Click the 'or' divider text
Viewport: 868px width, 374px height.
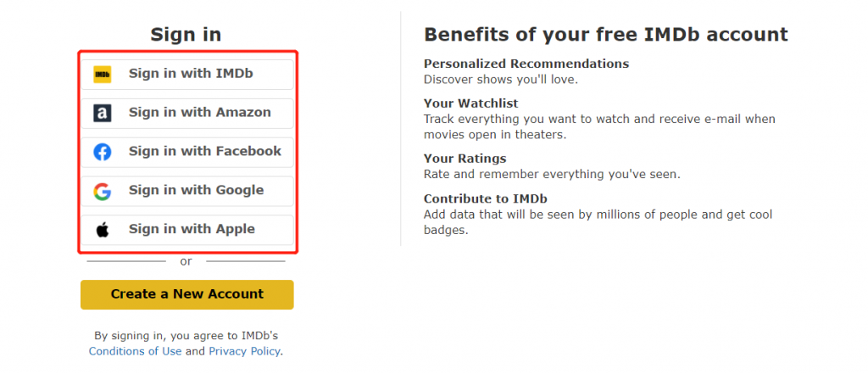pos(186,261)
